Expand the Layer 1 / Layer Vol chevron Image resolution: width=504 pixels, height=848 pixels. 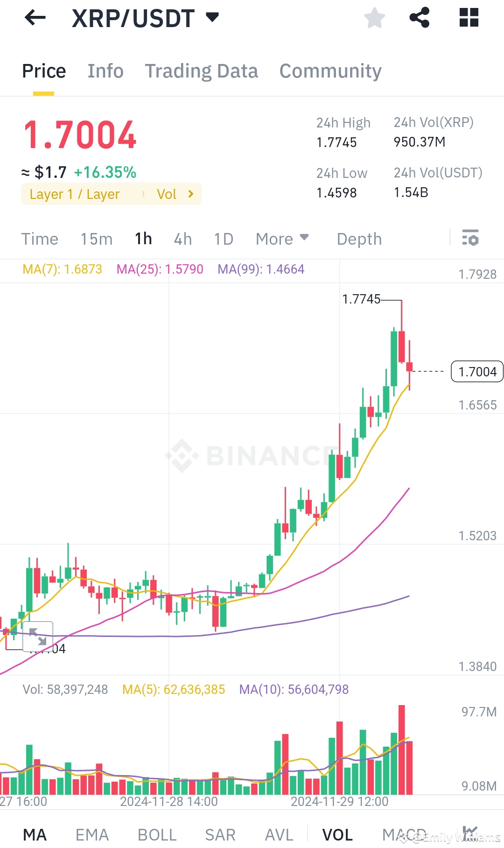coord(191,194)
